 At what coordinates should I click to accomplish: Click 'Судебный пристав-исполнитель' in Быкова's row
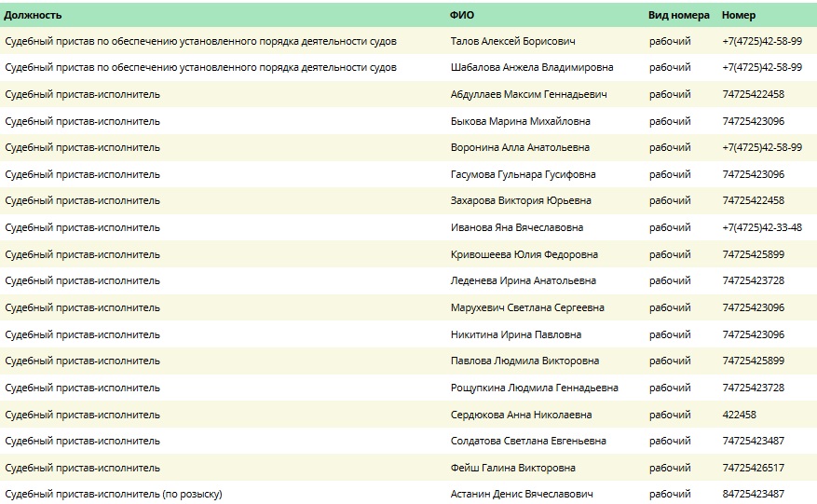coord(82,121)
